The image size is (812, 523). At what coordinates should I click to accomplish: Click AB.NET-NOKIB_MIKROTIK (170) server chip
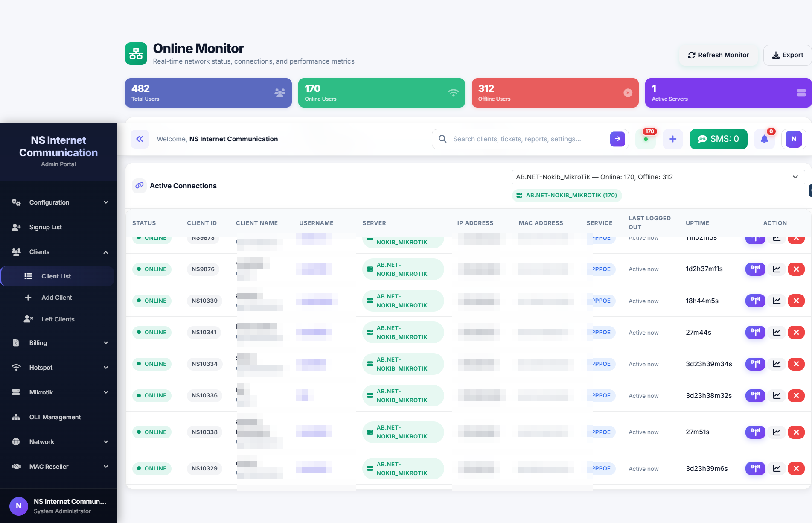(567, 195)
